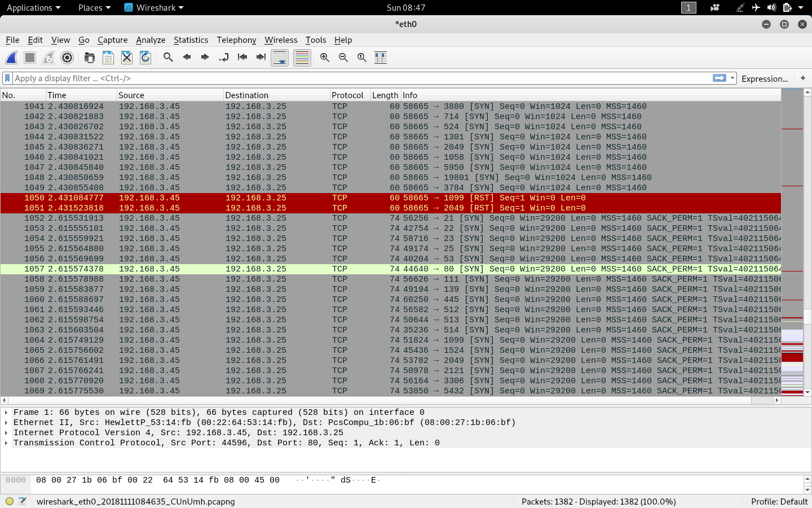Click the Expression… button

pyautogui.click(x=765, y=78)
